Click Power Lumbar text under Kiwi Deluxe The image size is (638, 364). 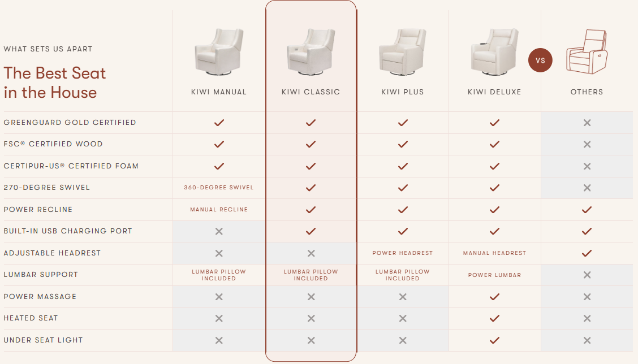tap(494, 275)
